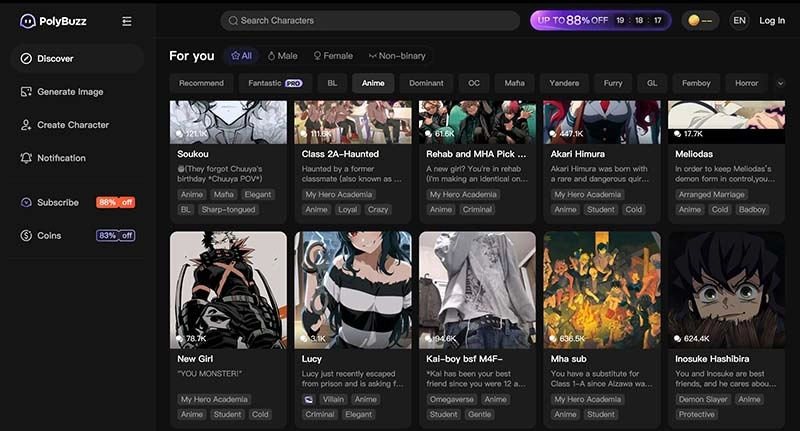Screen dimensions: 800x431
Task: Click the Soukou character title
Action: coord(193,154)
